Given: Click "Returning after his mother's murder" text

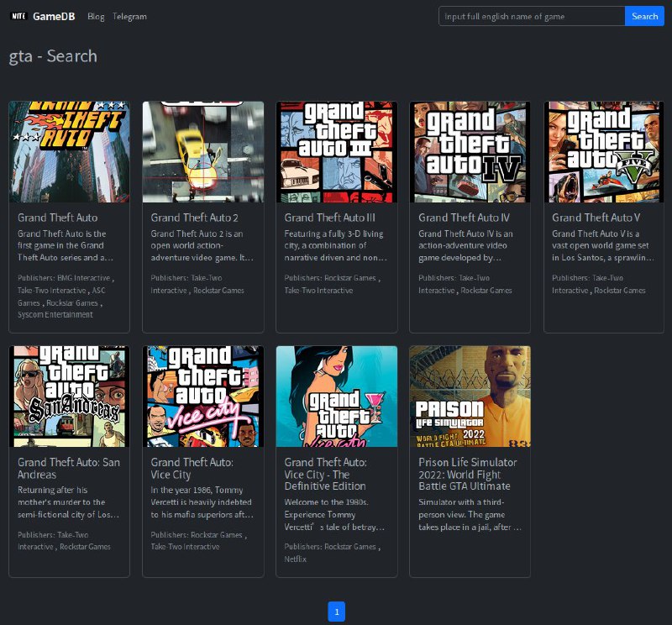Looking at the screenshot, I should point(69,502).
